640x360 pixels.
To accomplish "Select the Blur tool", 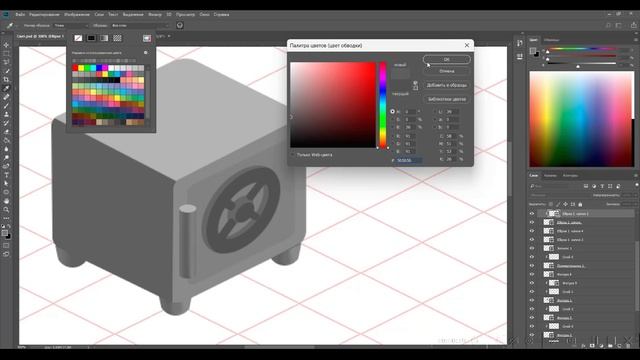I will point(6,149).
